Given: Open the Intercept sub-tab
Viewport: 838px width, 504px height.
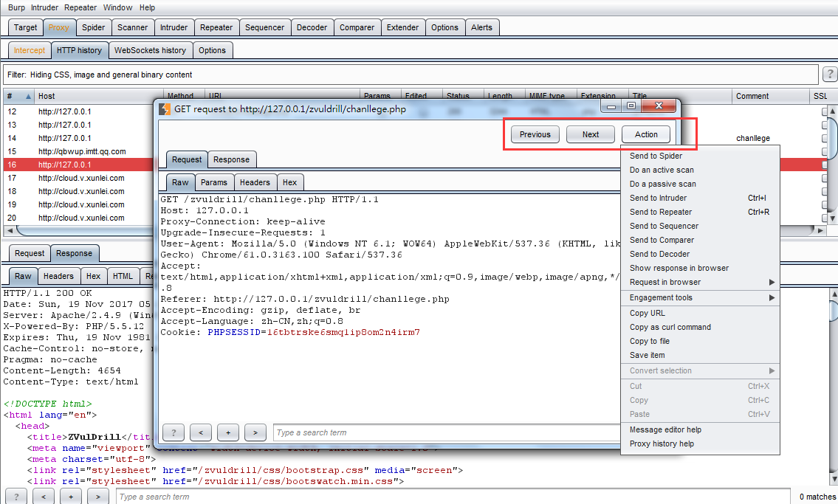Looking at the screenshot, I should [x=30, y=50].
